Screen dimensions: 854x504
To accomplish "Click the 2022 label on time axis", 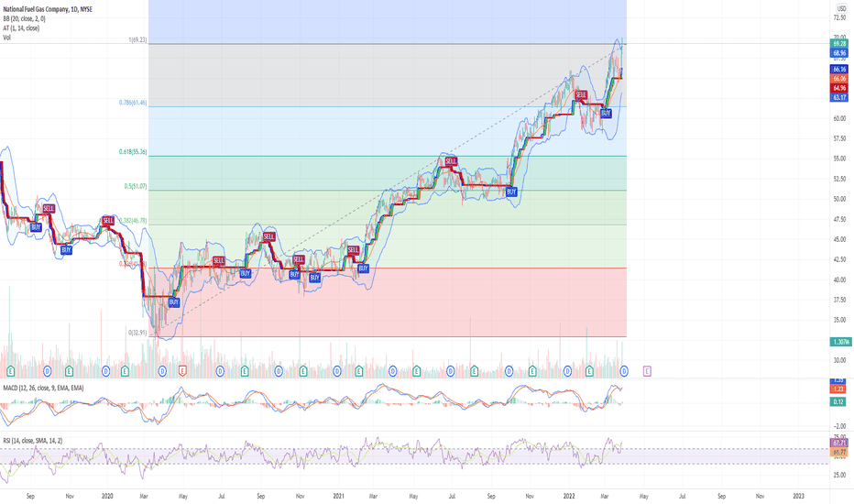I will 569,497.
